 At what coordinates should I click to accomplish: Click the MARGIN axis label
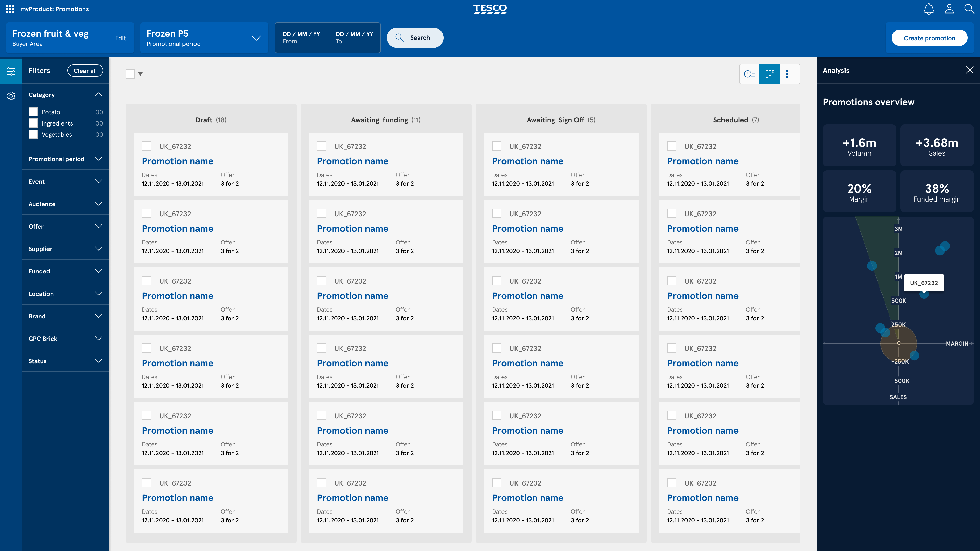coord(957,343)
